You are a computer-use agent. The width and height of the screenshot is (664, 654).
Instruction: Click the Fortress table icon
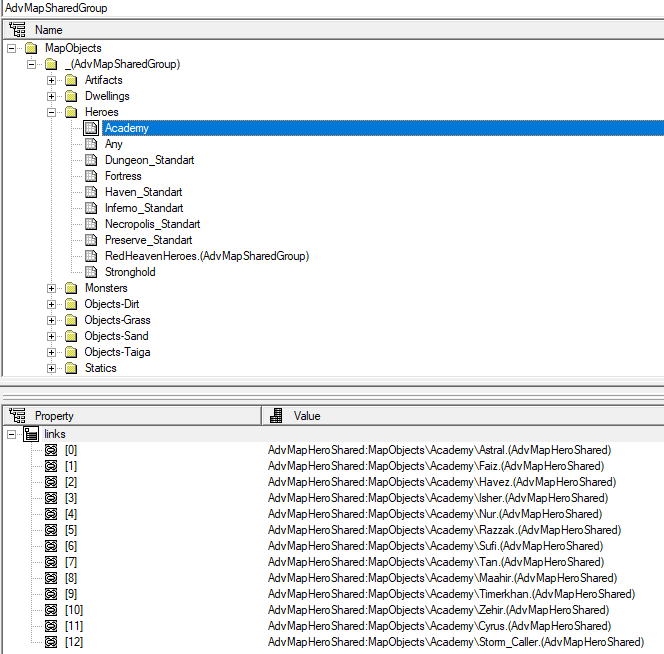click(91, 176)
